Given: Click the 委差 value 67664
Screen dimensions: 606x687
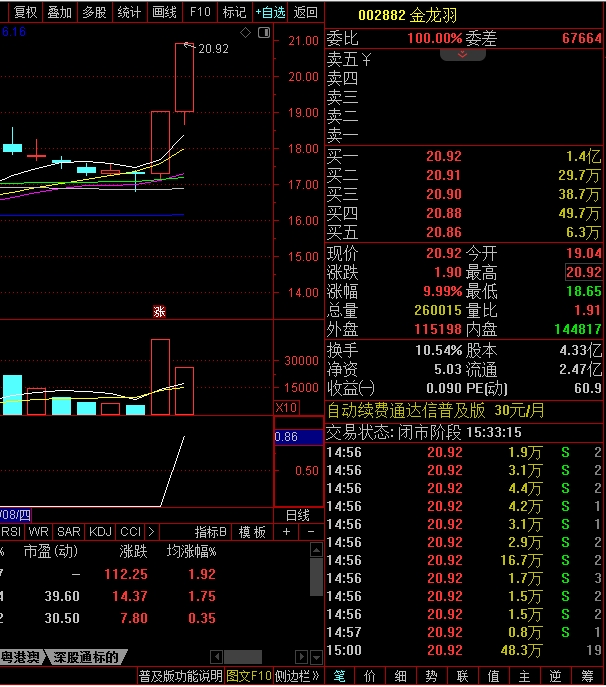Looking at the screenshot, I should click(582, 39).
